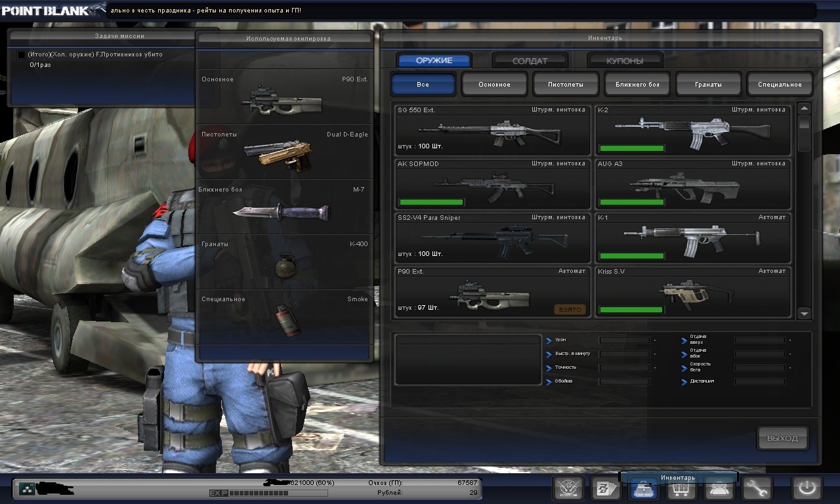Click the Скорость бега stat arrow

point(684,368)
